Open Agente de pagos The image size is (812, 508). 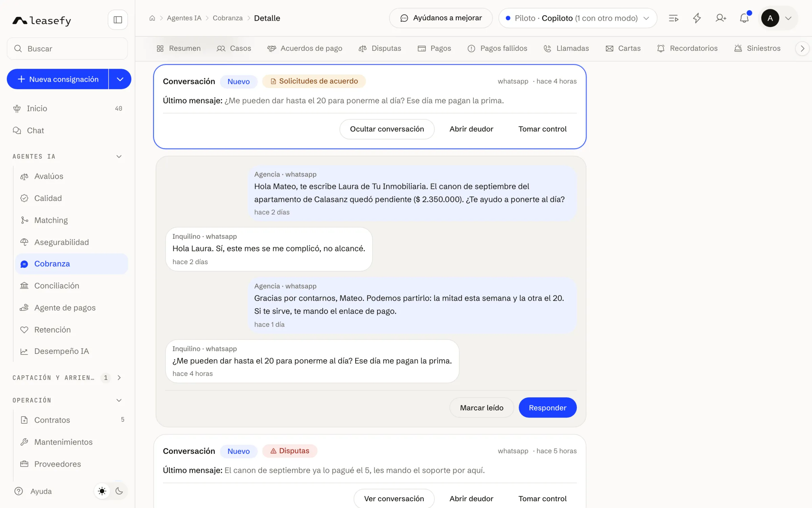71,308
